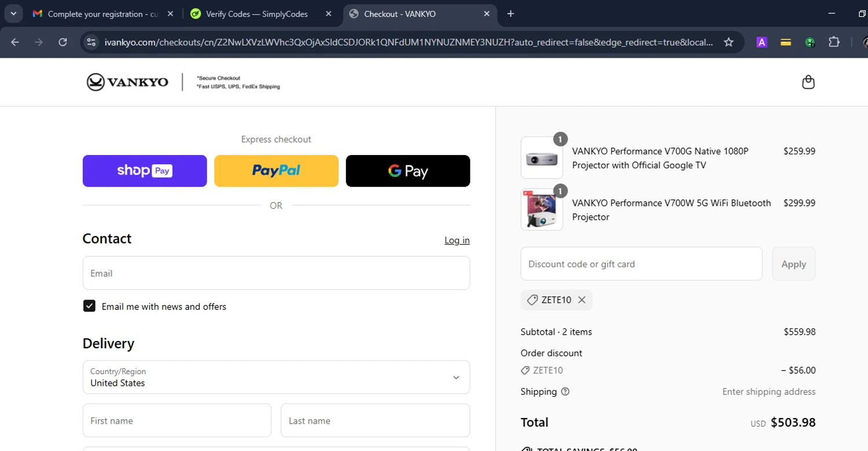The image size is (868, 451).
Task: Reload the checkout page
Action: point(63,42)
